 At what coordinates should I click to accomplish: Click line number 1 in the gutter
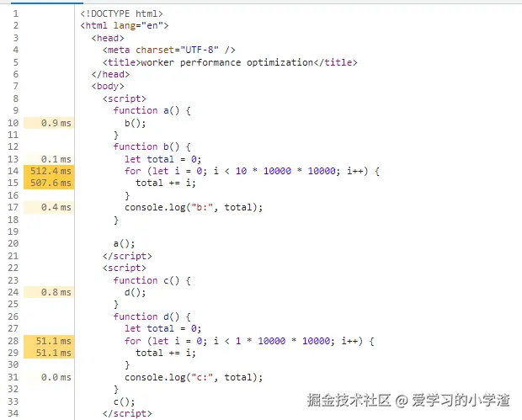click(16, 13)
